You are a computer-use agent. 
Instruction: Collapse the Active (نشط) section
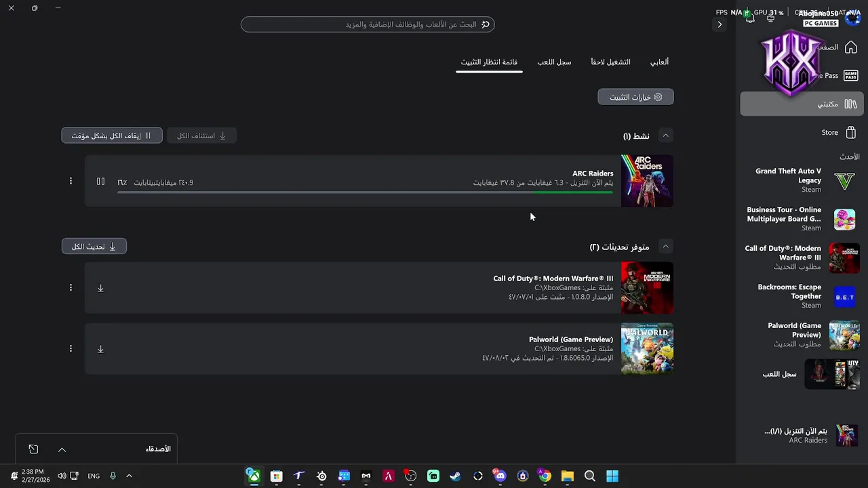[665, 136]
